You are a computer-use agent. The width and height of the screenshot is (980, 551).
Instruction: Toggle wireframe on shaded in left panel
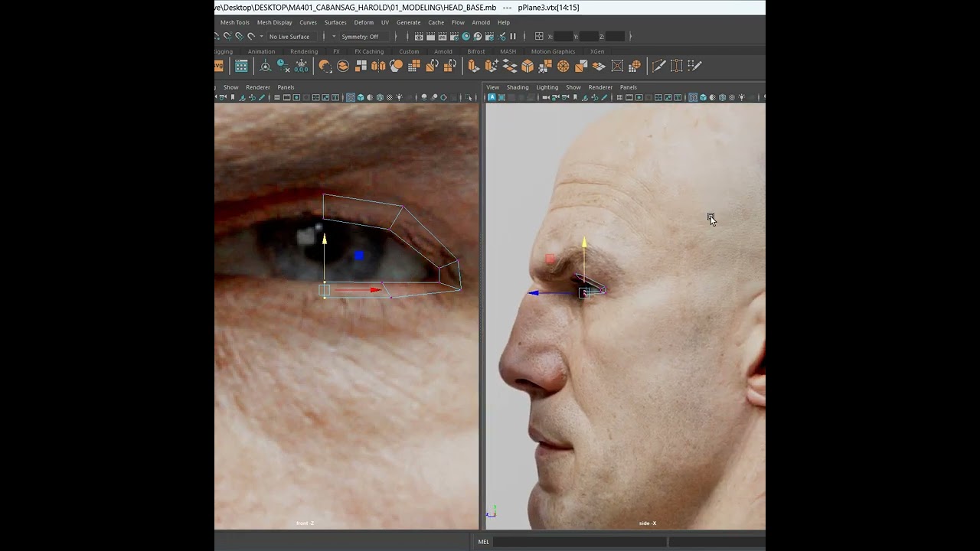coord(380,98)
